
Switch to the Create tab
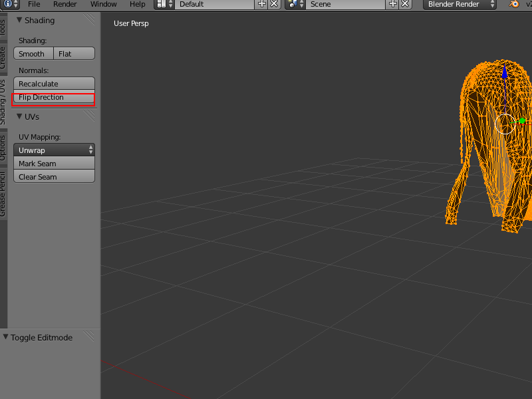[x=3, y=59]
